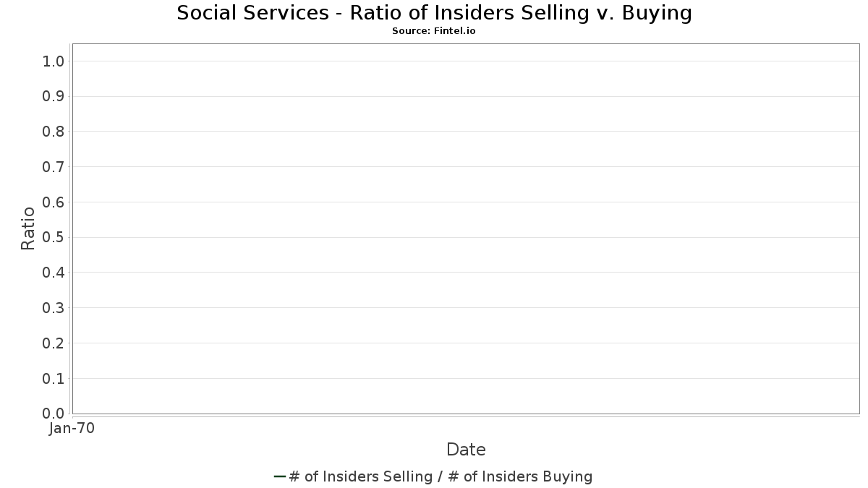This screenshot has width=868, height=488.
Task: Select the Jan-70 x-axis tick label
Action: (72, 429)
